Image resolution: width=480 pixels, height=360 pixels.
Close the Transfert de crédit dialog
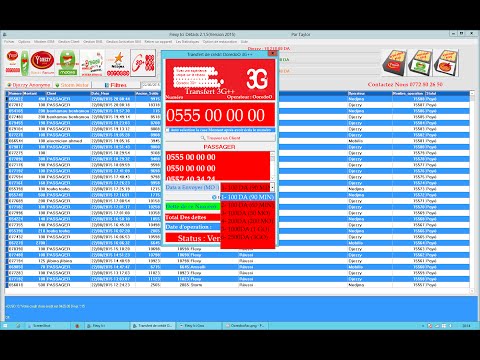coord(272,53)
